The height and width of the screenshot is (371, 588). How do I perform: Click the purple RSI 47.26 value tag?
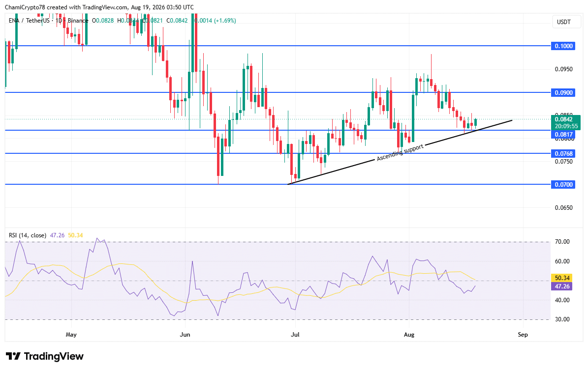(562, 286)
